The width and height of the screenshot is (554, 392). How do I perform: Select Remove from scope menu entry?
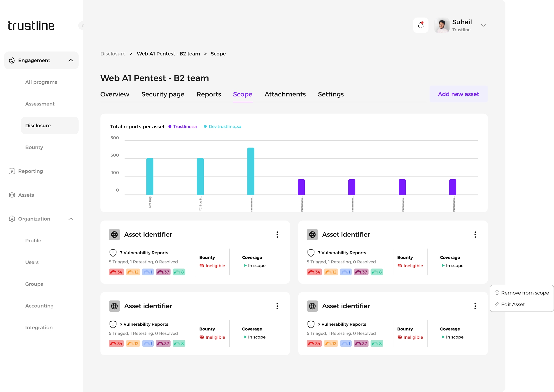(524, 293)
